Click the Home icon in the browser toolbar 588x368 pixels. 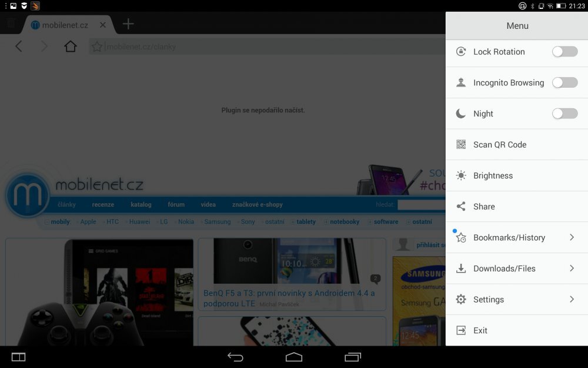tap(71, 45)
